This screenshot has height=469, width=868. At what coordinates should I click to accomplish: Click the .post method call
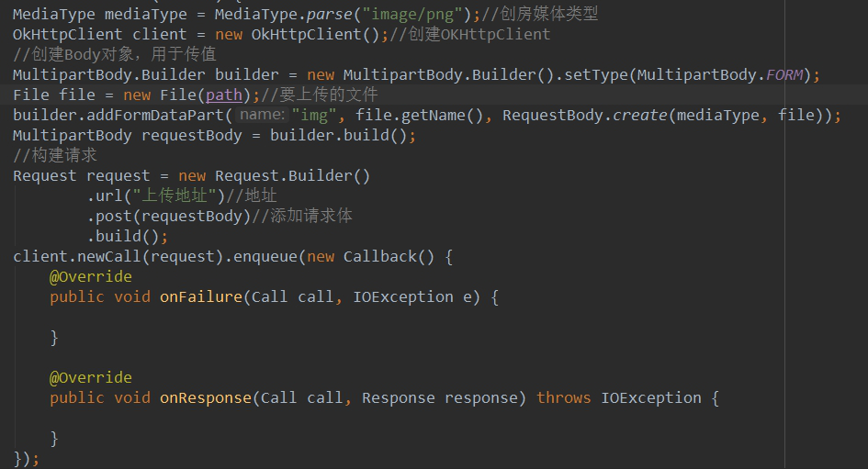pyautogui.click(x=109, y=217)
